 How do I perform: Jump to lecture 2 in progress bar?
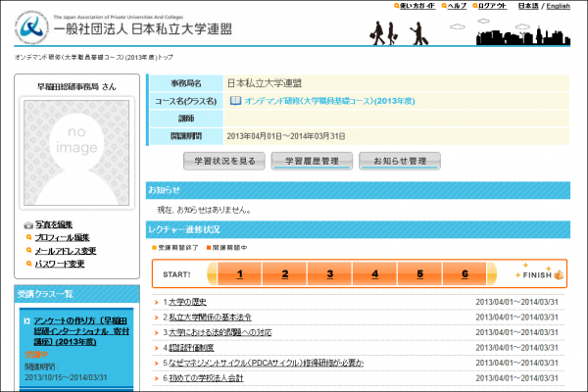[285, 273]
